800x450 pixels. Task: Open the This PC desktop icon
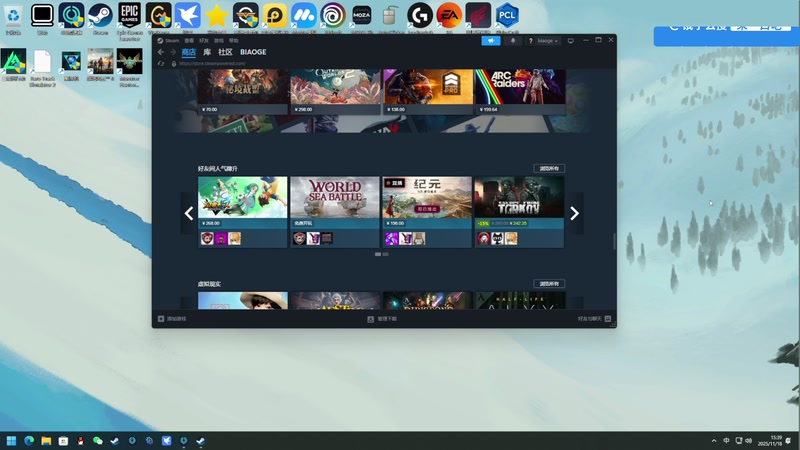pos(42,19)
